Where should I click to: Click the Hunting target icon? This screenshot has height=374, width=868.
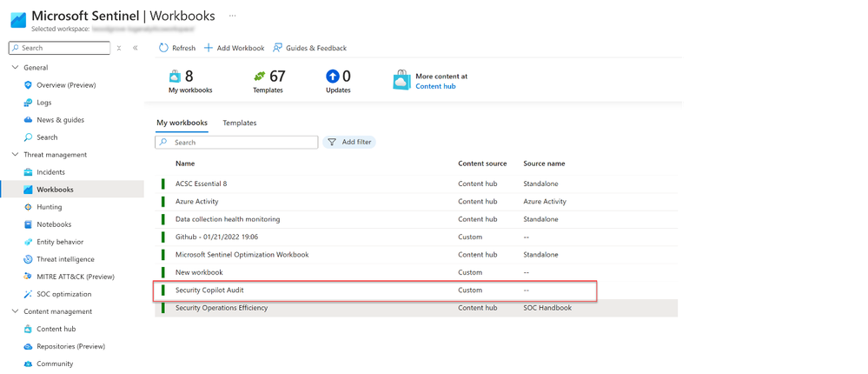pos(28,207)
